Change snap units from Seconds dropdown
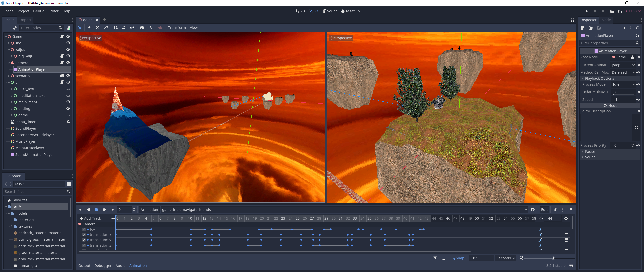Viewport: 644px width, 272px height. coord(506,258)
